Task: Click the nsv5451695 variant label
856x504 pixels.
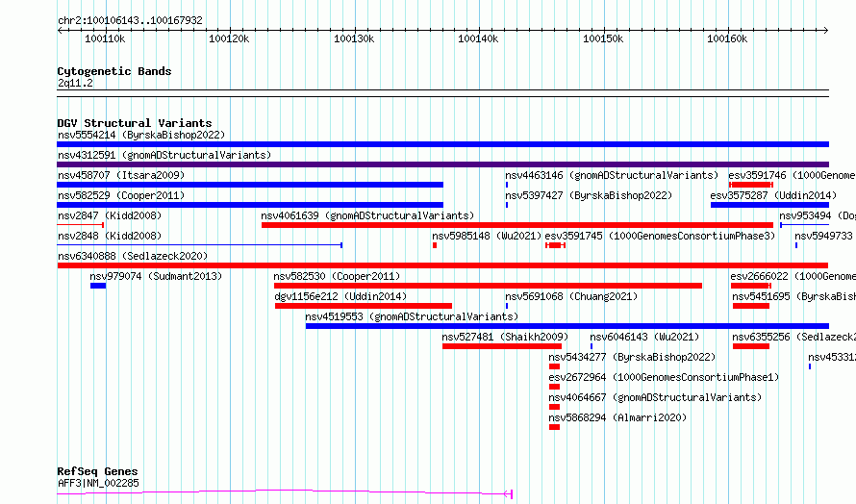Action: point(793,296)
